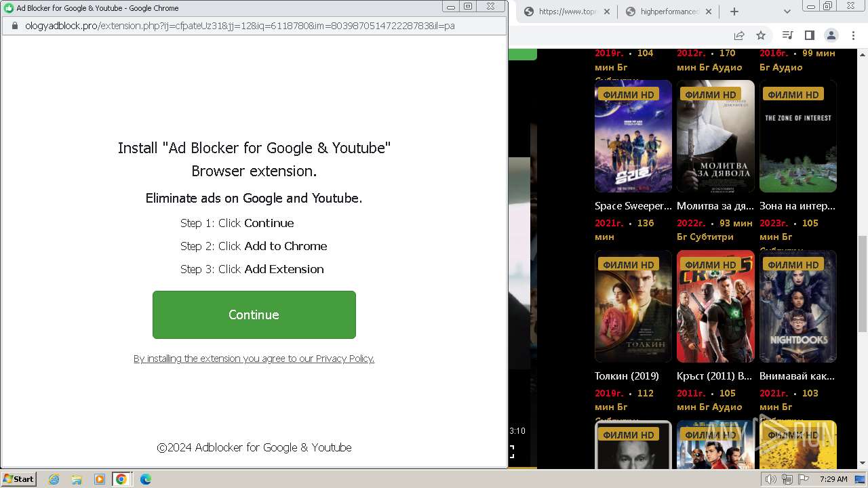Open the media player taskbar icon
This screenshot has height=488, width=868.
coord(100,479)
